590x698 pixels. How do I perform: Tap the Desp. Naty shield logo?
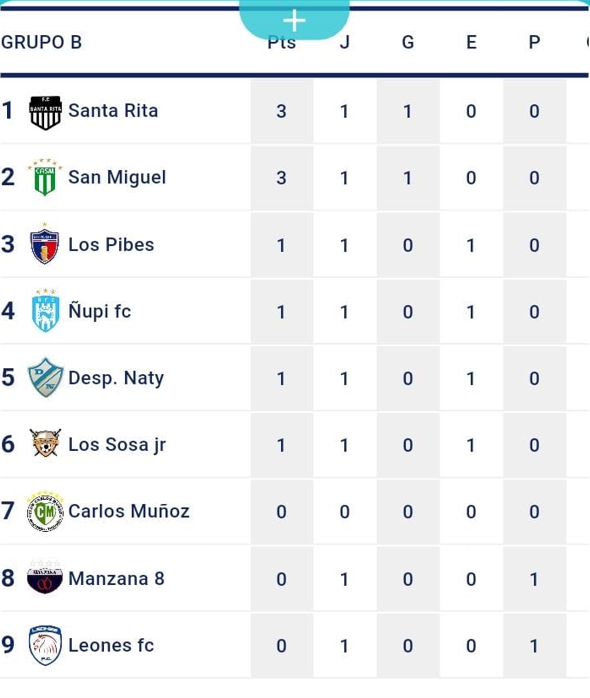point(45,377)
